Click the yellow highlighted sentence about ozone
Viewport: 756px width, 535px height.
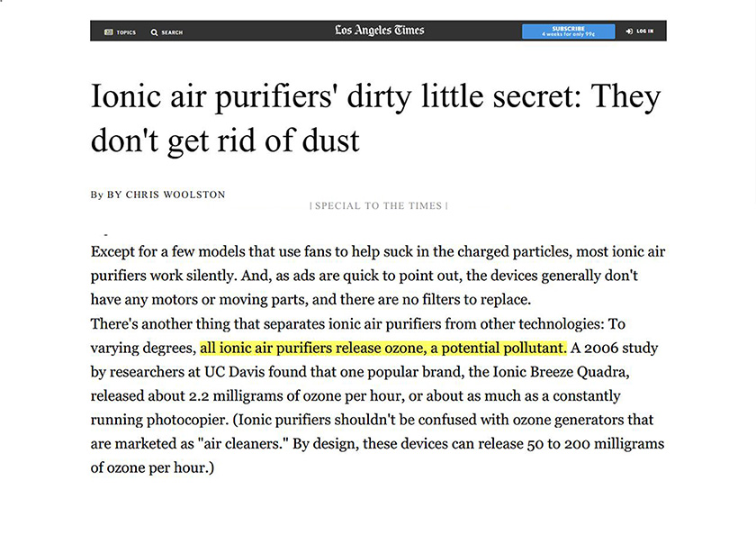[382, 348]
